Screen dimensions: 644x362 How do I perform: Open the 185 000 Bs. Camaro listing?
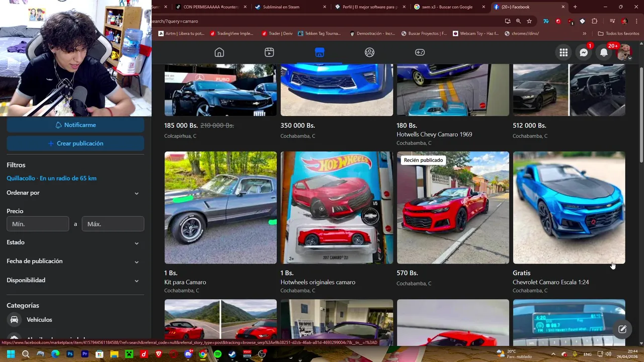pyautogui.click(x=220, y=90)
